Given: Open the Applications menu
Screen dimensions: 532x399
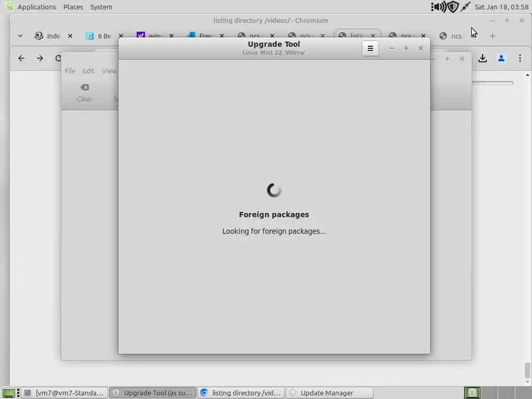Looking at the screenshot, I should point(37,7).
